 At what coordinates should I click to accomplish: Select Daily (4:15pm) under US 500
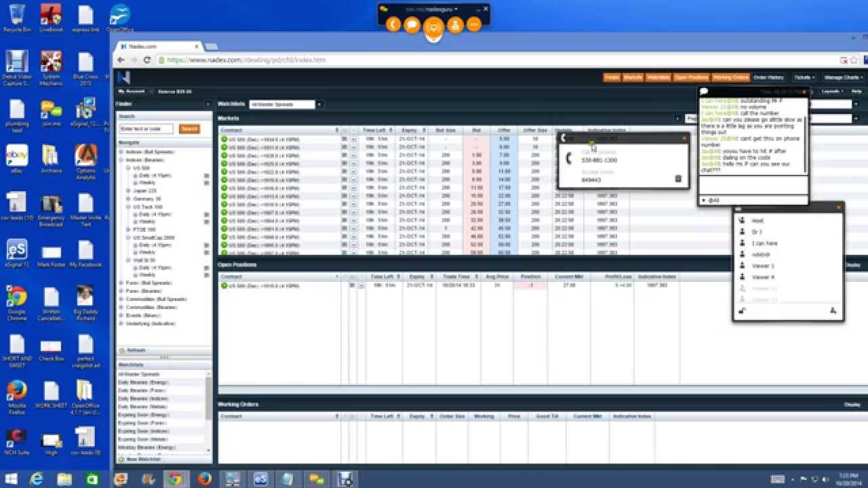[155, 176]
